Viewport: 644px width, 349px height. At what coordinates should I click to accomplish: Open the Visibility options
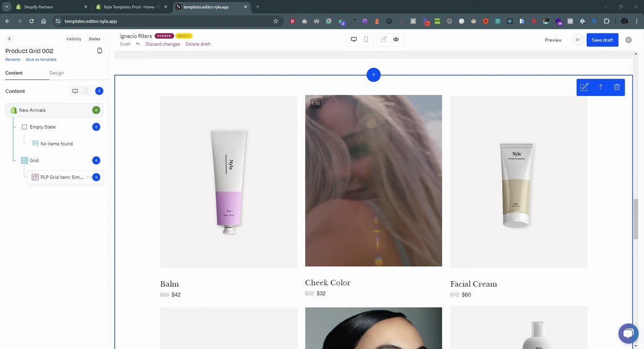coord(74,39)
